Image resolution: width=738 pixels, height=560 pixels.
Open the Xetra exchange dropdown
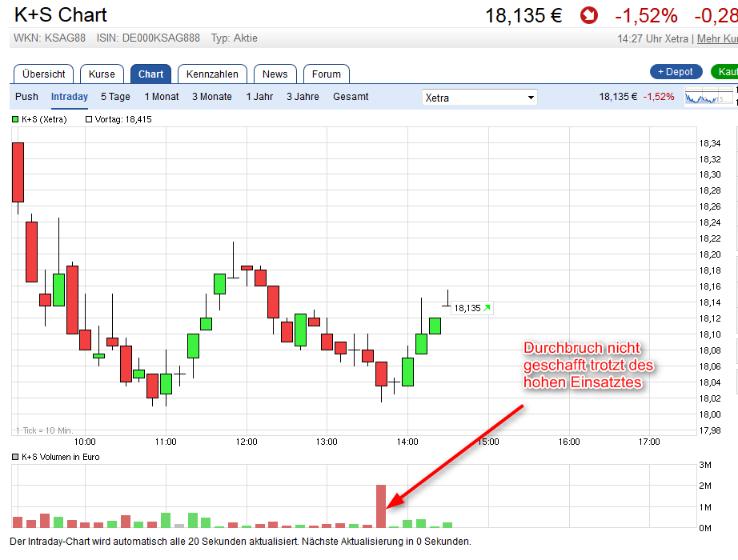click(479, 98)
